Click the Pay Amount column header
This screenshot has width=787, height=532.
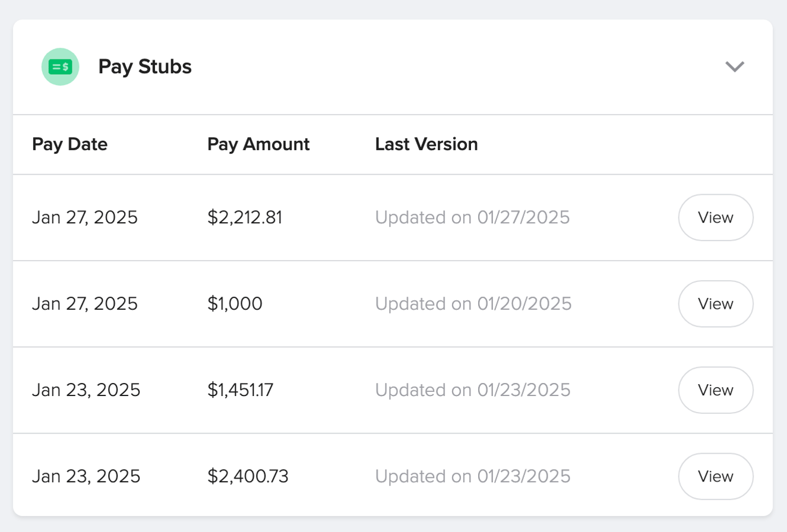[x=258, y=144]
